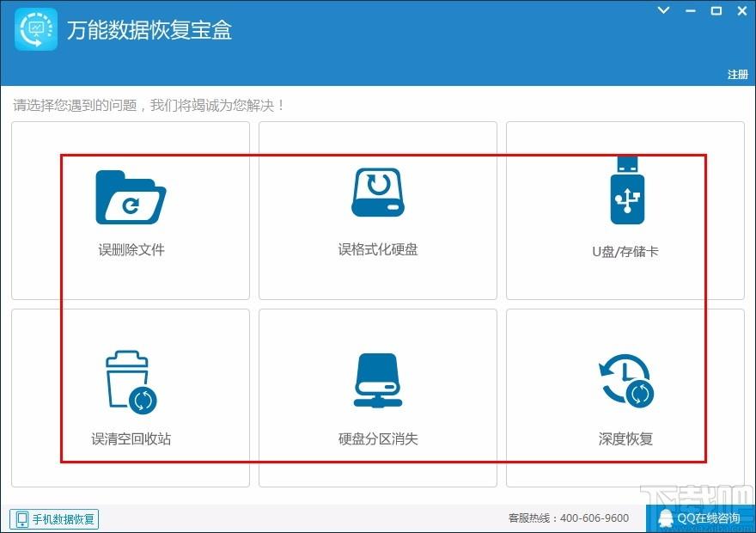Image resolution: width=756 pixels, height=533 pixels.
Task: Minimize the application window
Action: (x=691, y=10)
